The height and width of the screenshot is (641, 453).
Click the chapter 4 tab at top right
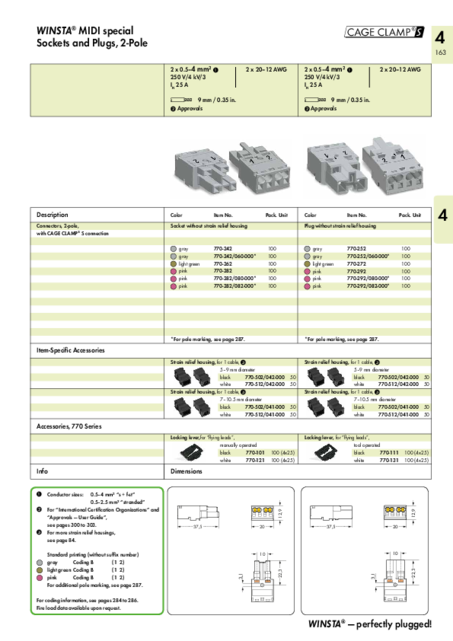click(x=441, y=43)
